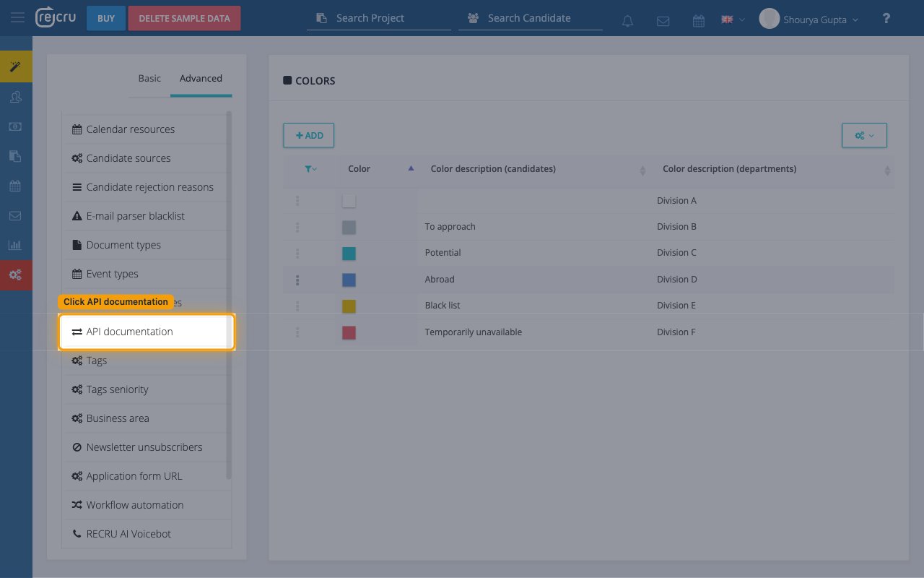
Task: Open the calendar icon in header
Action: click(x=698, y=21)
